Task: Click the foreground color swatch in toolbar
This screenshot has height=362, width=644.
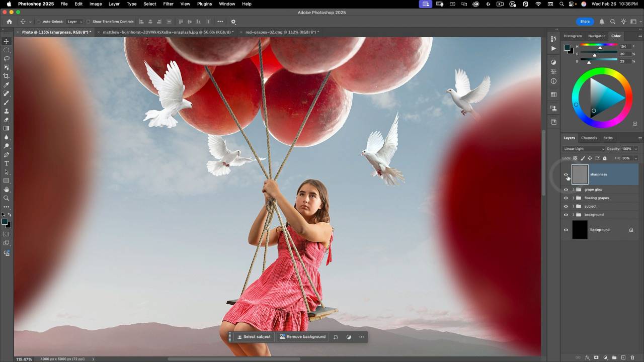Action: click(x=5, y=222)
